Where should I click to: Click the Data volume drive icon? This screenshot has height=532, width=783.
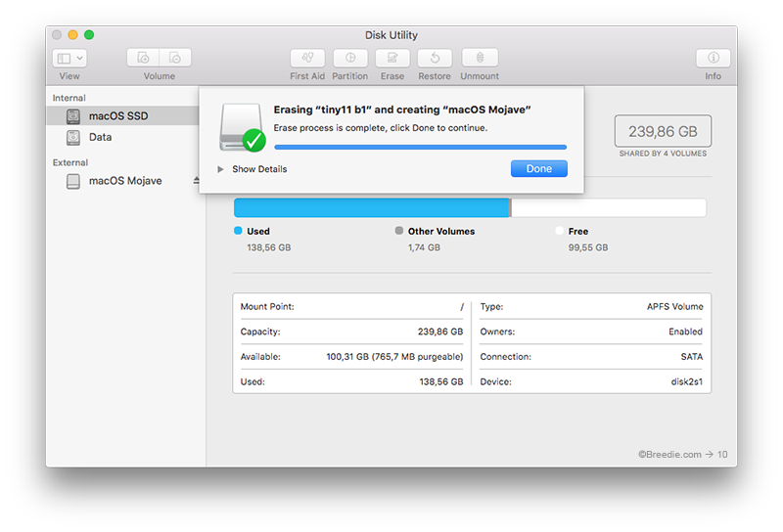click(x=73, y=137)
